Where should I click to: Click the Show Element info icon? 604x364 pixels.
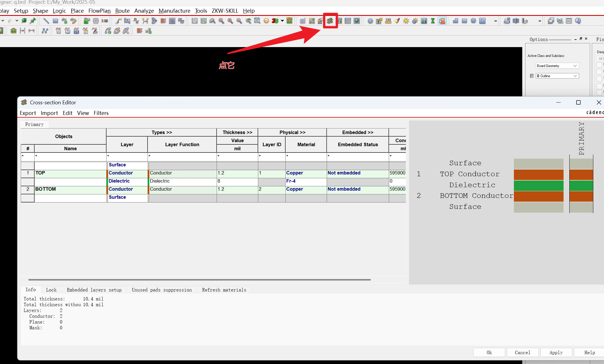370,21
